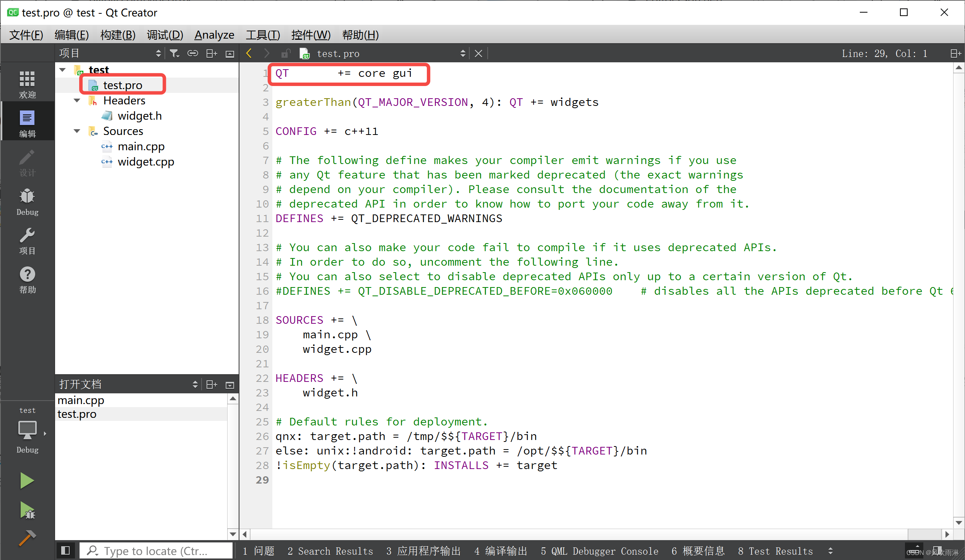965x560 pixels.
Task: Go forward in editor navigation history
Action: pos(267,54)
